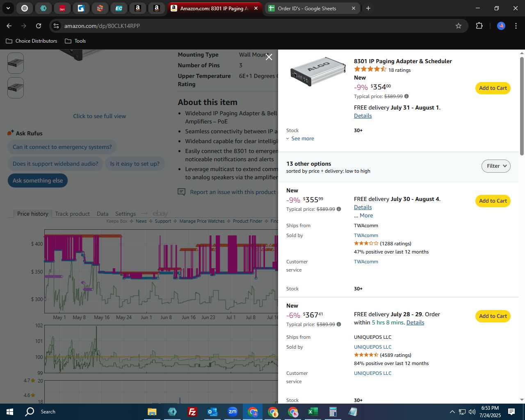
Task: Open Details for July 31 - August 1 delivery
Action: (363, 116)
